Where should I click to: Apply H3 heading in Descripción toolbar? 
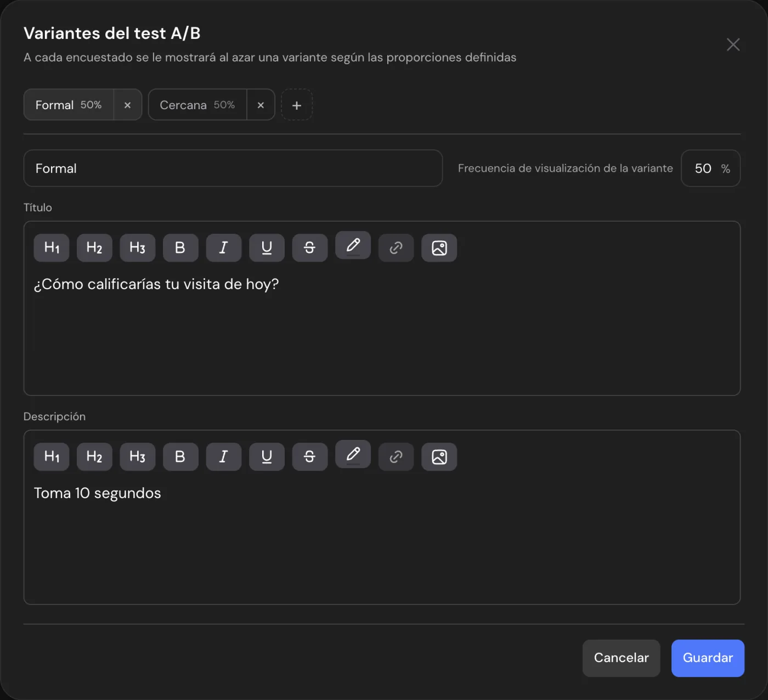point(137,457)
